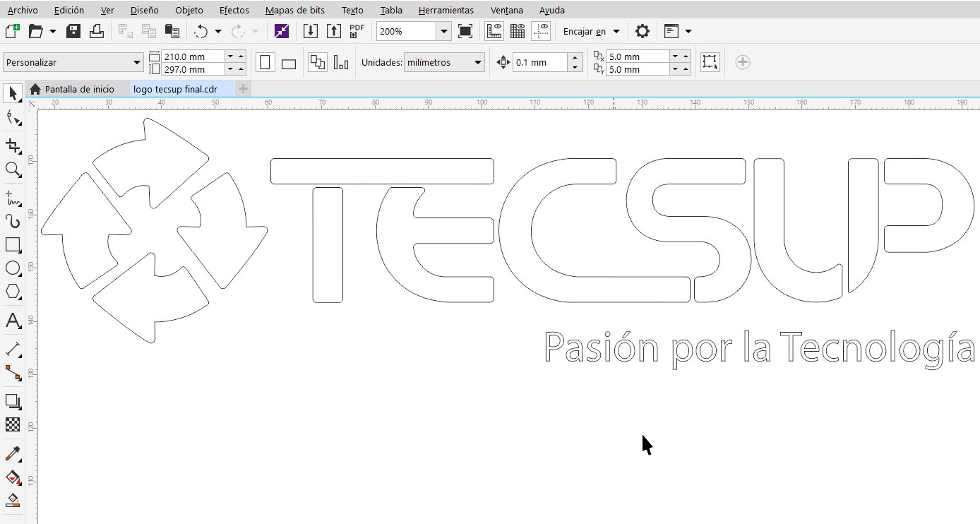This screenshot has width=980, height=524.
Task: Select the Text tool
Action: tap(13, 321)
